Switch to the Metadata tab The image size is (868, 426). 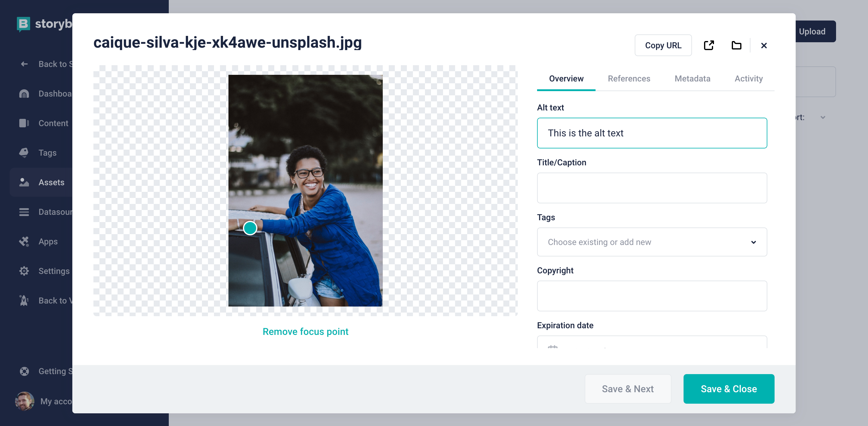tap(693, 78)
